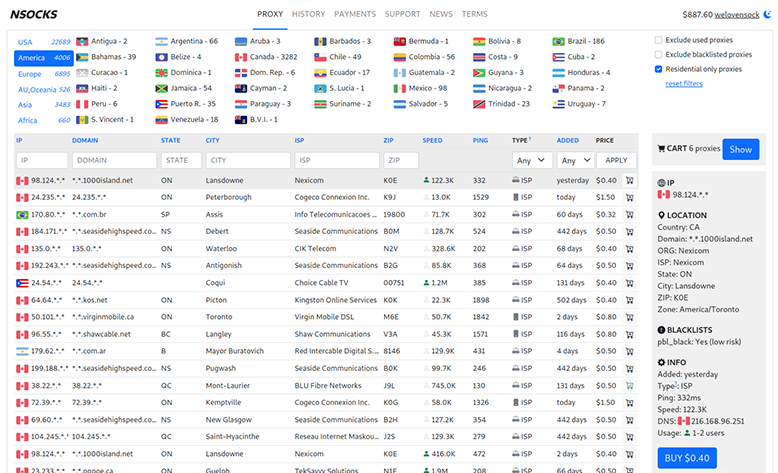Image resolution: width=778 pixels, height=473 pixels.
Task: Click the City filter input field
Action: [x=246, y=160]
